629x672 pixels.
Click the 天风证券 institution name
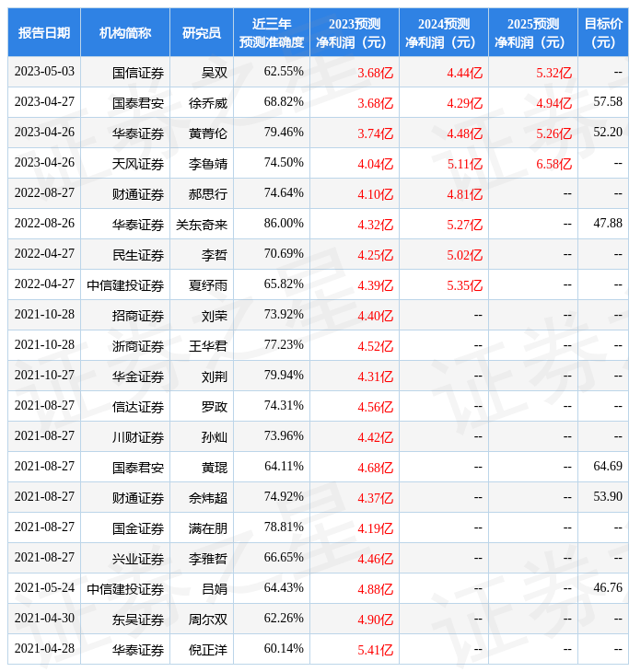138,163
